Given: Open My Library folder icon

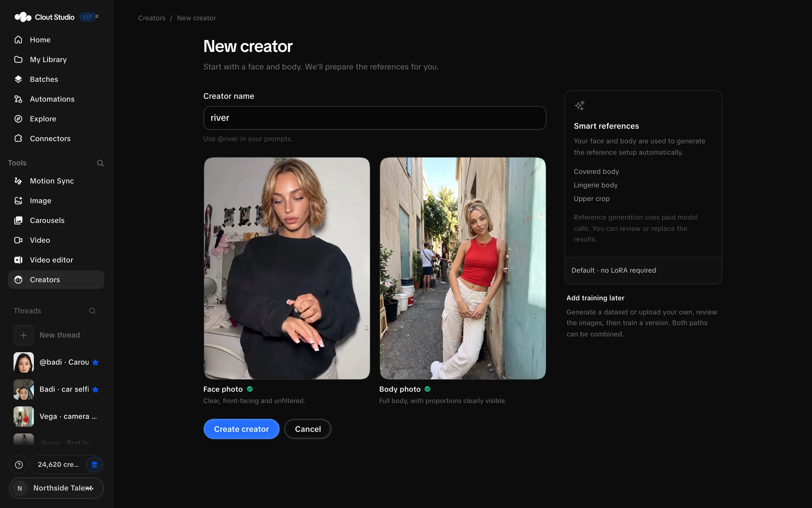Looking at the screenshot, I should [18, 60].
